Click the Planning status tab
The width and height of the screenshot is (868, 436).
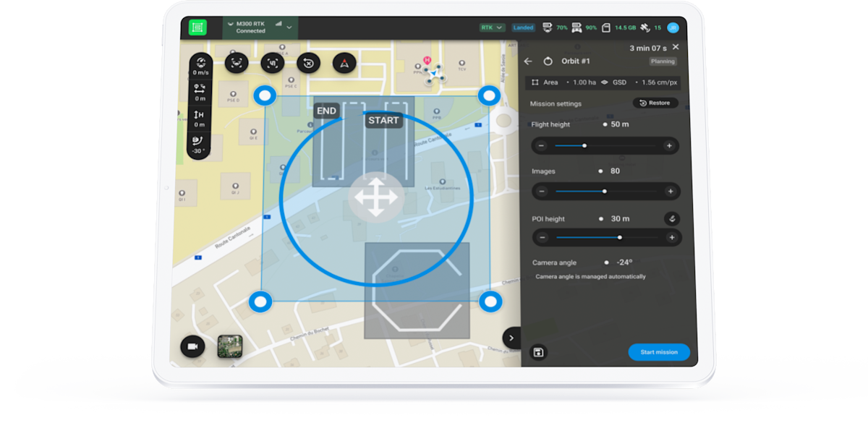[x=663, y=61]
